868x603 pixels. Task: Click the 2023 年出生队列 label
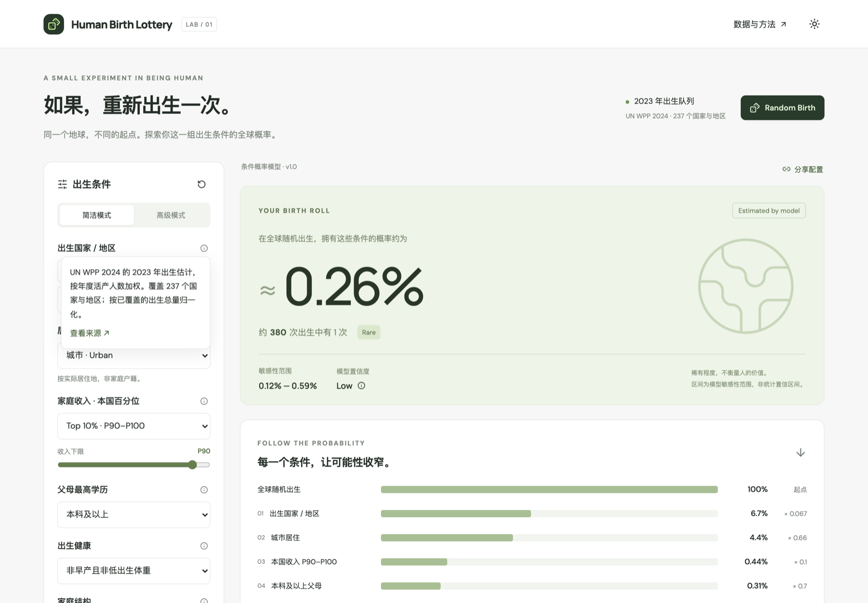click(664, 101)
